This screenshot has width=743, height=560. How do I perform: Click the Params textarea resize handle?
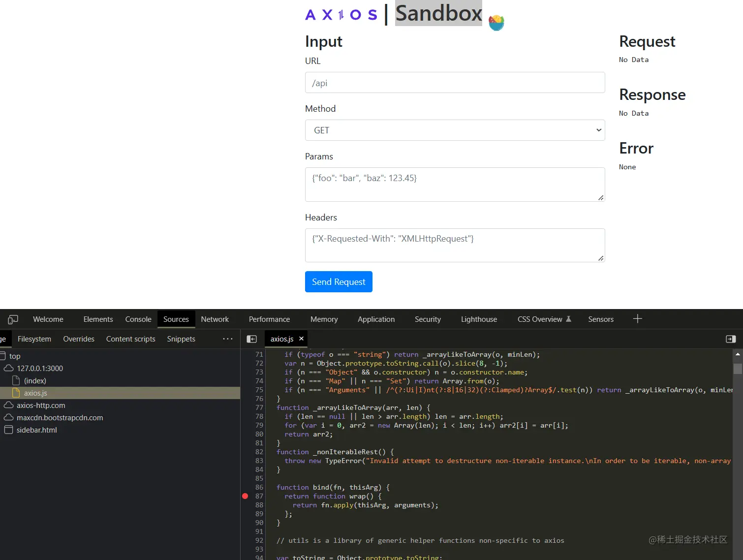tap(601, 198)
